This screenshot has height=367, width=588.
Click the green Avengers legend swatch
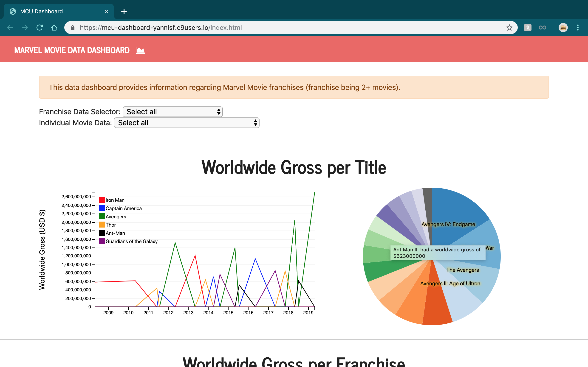[101, 216]
